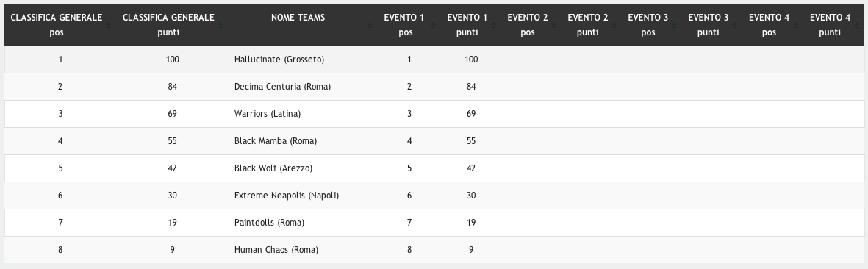This screenshot has width=868, height=269.
Task: Select the Warriors (Latina) row
Action: [x=434, y=114]
